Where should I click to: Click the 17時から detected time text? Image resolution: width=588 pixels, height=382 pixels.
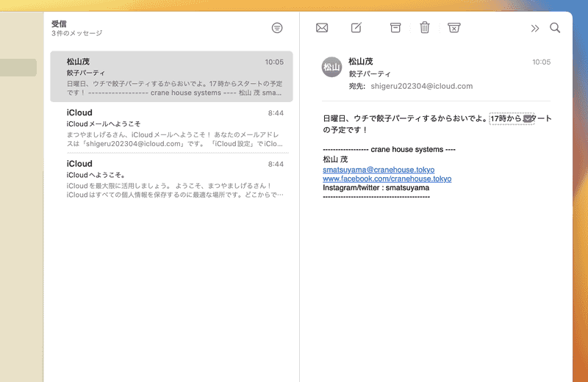click(x=506, y=118)
